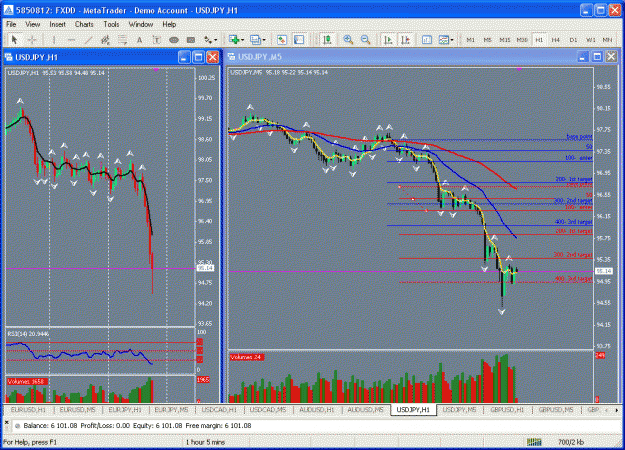Activate the Crosshair tool
The height and width of the screenshot is (450, 625).
tap(32, 39)
